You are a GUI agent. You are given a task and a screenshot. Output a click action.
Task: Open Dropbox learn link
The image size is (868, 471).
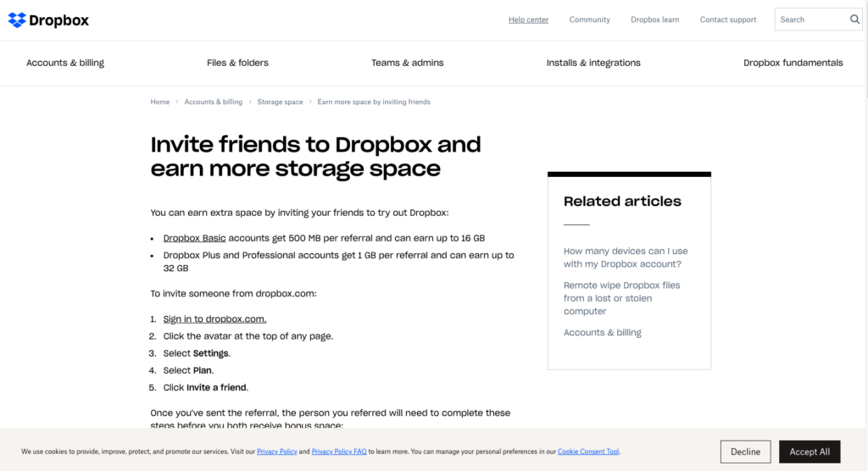tap(655, 19)
